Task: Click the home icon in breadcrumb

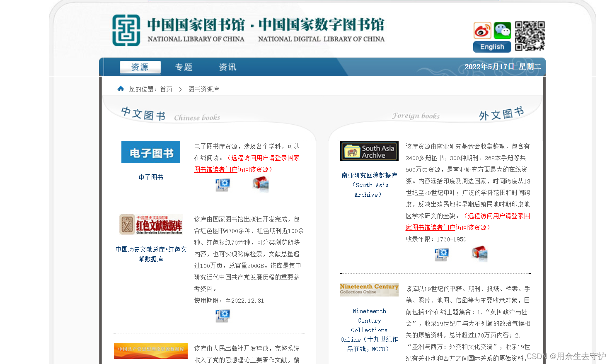Action: [x=121, y=89]
